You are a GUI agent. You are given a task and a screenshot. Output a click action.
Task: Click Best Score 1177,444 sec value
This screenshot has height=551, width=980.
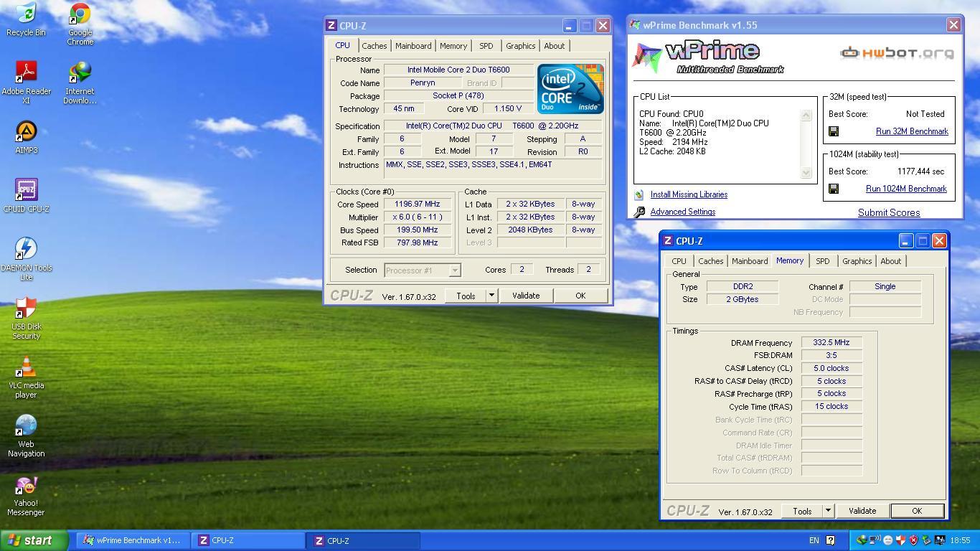[921, 171]
